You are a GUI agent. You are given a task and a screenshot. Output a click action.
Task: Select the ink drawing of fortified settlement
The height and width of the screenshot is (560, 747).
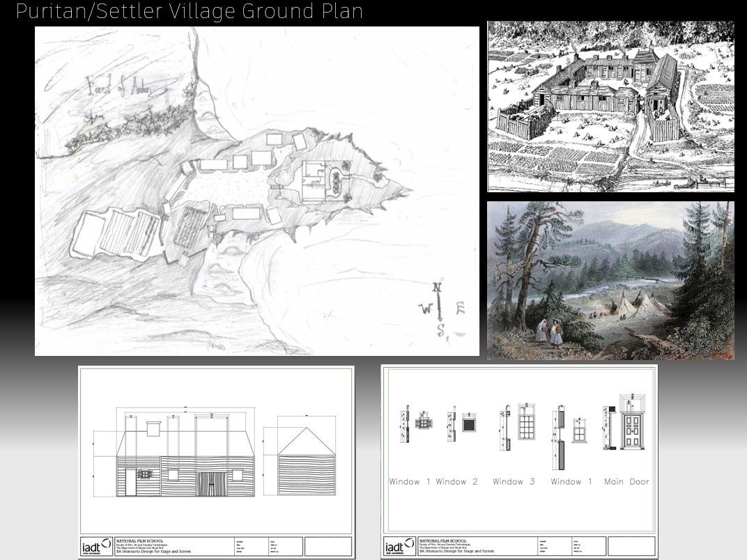pyautogui.click(x=610, y=106)
